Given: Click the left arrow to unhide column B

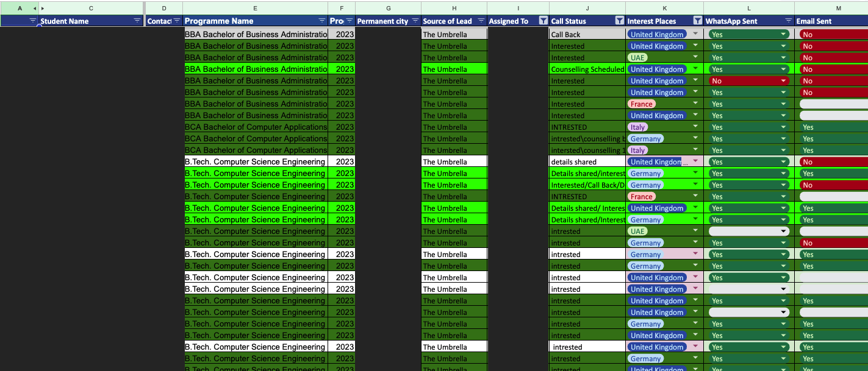Looking at the screenshot, I should (x=34, y=8).
